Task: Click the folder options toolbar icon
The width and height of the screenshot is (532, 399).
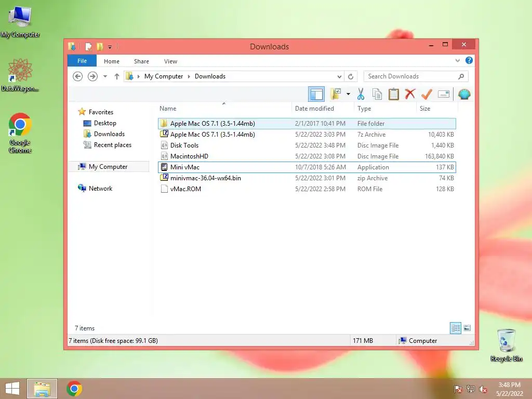Action: point(336,94)
